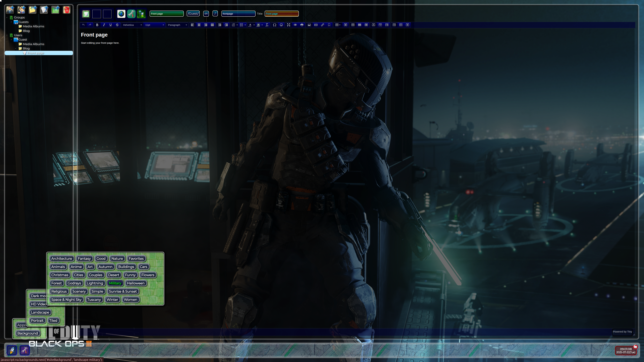Screen dimensions: 644x362
Task: Open the globe icon in page toolbar
Action: 121,14
